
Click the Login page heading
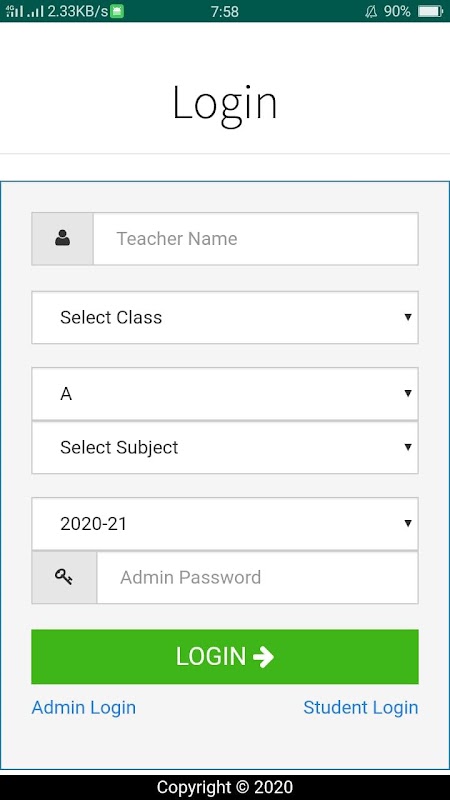(x=225, y=104)
